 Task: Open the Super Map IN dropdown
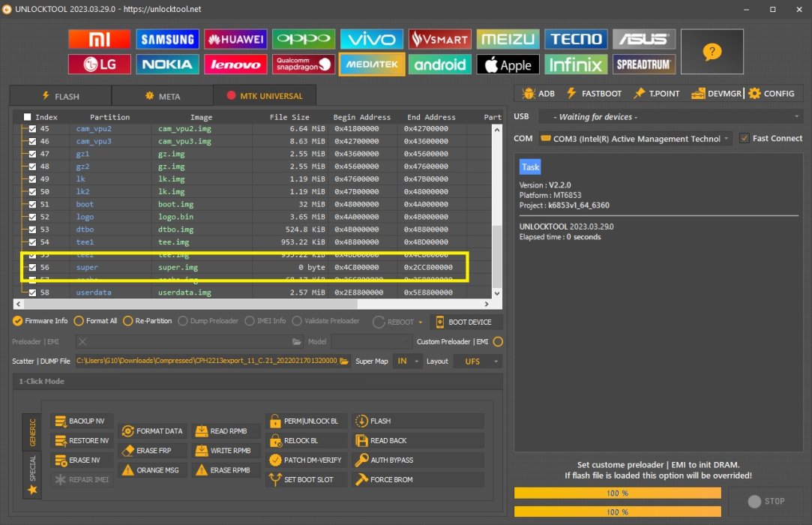408,361
